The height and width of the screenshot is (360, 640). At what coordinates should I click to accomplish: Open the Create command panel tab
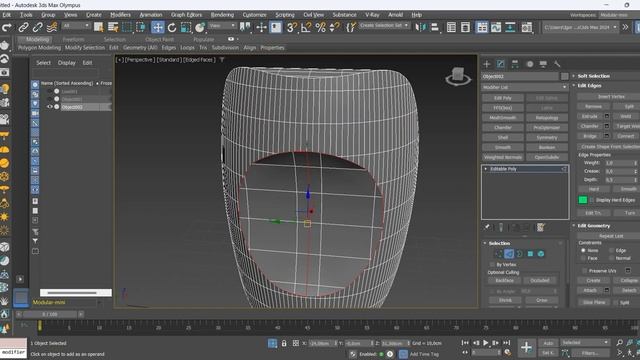coord(487,64)
